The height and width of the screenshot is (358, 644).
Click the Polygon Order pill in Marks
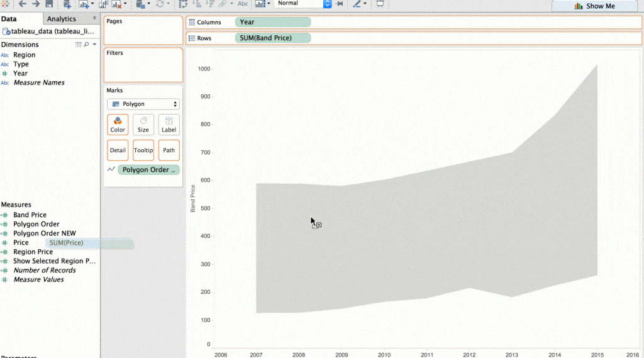point(148,170)
